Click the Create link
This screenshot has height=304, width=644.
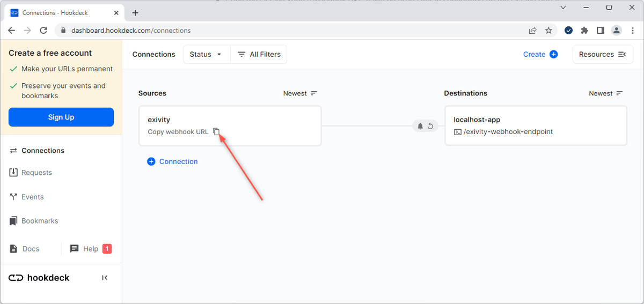coord(534,54)
